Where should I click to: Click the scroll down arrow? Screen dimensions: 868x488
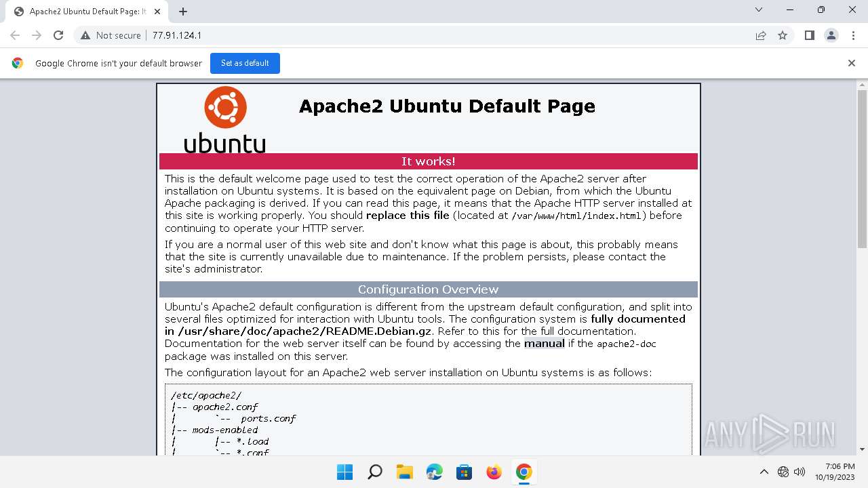(863, 449)
